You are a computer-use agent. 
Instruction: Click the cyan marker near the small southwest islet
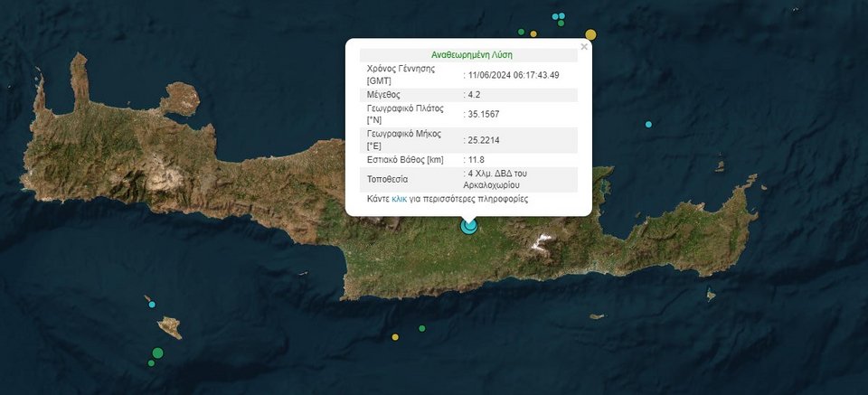[x=152, y=304]
